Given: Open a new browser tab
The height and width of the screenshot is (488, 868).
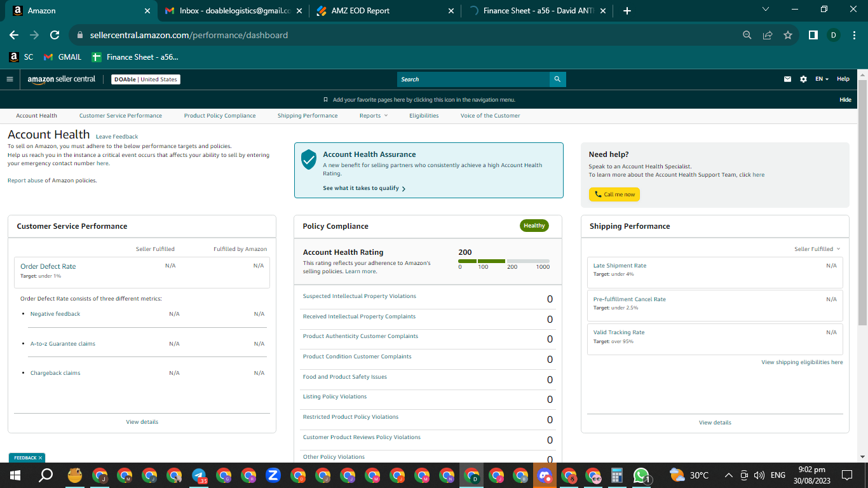Looking at the screenshot, I should (627, 11).
